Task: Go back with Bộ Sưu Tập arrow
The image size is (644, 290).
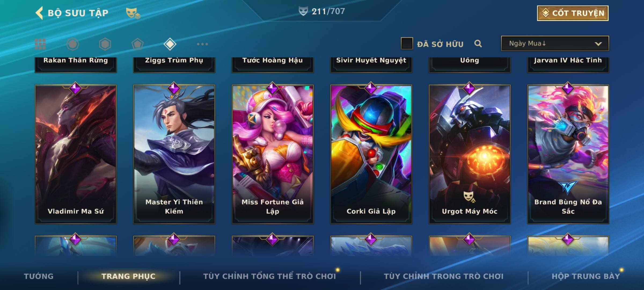Action: tap(39, 13)
